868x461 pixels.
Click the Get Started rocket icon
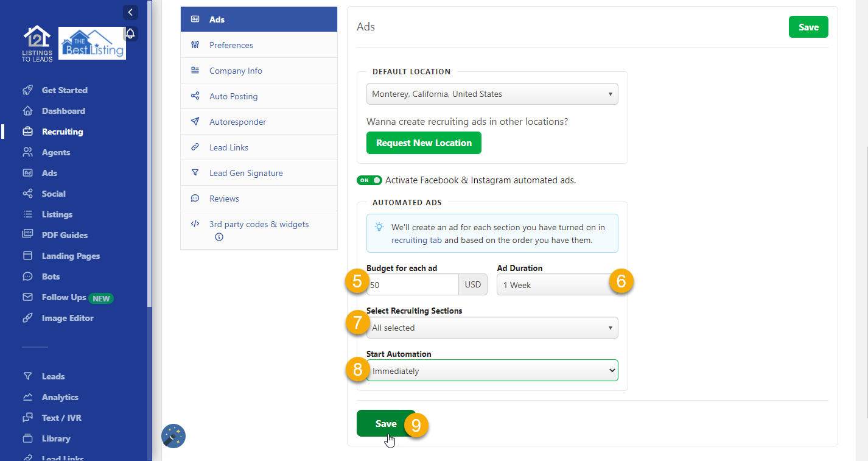27,90
